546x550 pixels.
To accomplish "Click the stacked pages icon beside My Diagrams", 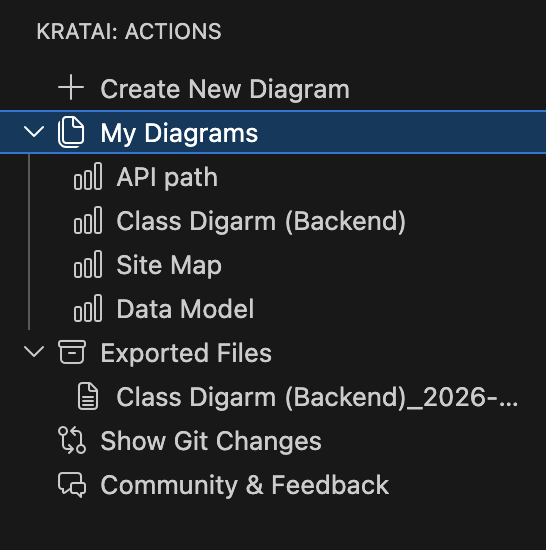I will (x=71, y=132).
